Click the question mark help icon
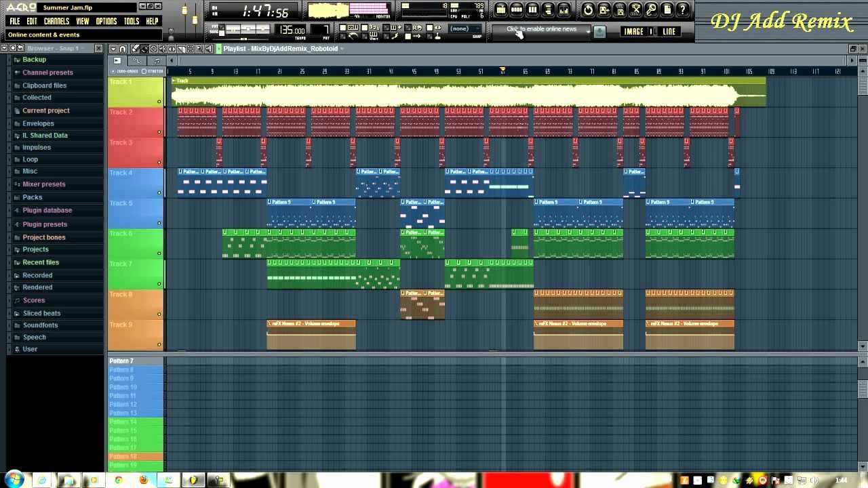The width and height of the screenshot is (868, 488). [682, 9]
